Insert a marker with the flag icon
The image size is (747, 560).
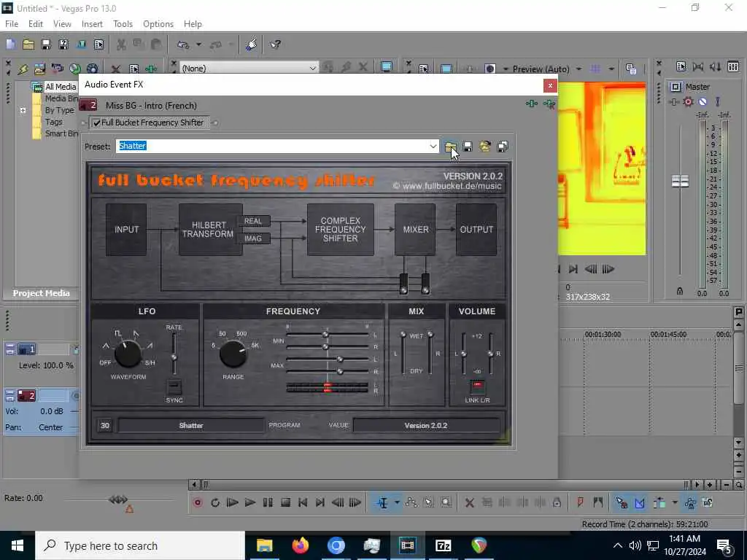tap(580, 502)
